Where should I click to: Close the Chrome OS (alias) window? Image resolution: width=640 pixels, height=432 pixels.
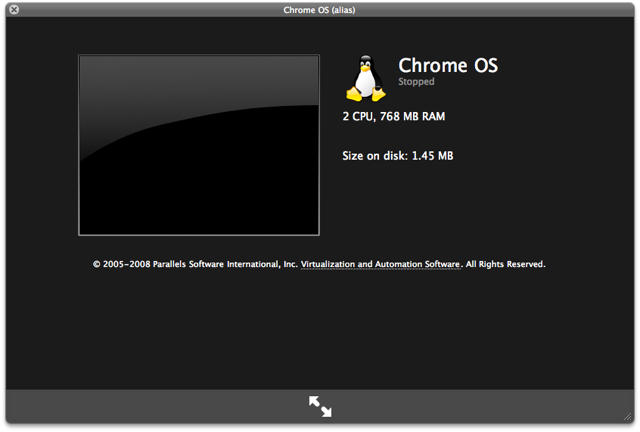[x=12, y=9]
